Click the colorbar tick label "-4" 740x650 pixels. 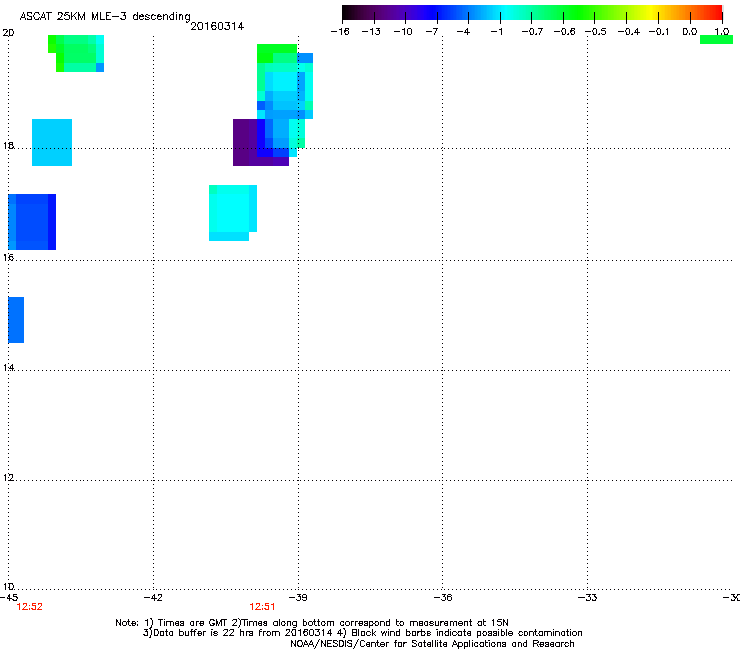pyautogui.click(x=463, y=32)
